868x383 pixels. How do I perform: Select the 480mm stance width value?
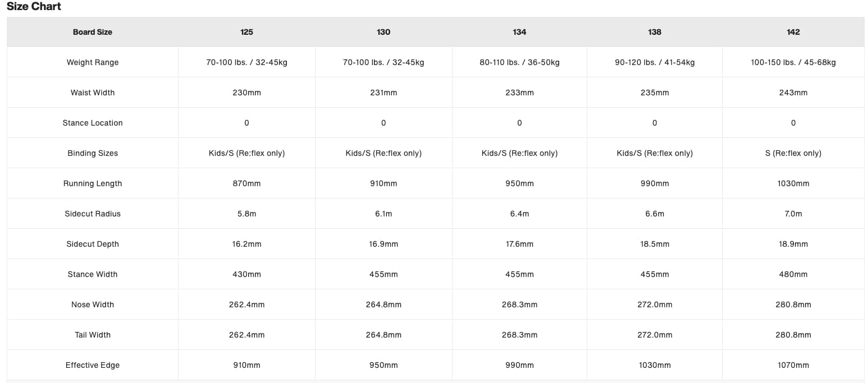click(793, 274)
